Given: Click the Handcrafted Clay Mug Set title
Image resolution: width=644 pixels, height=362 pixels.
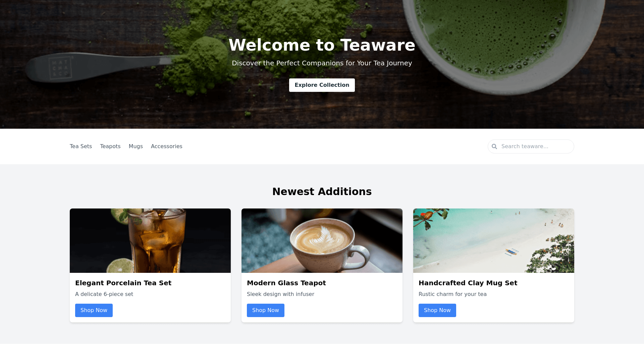Looking at the screenshot, I should [x=468, y=283].
